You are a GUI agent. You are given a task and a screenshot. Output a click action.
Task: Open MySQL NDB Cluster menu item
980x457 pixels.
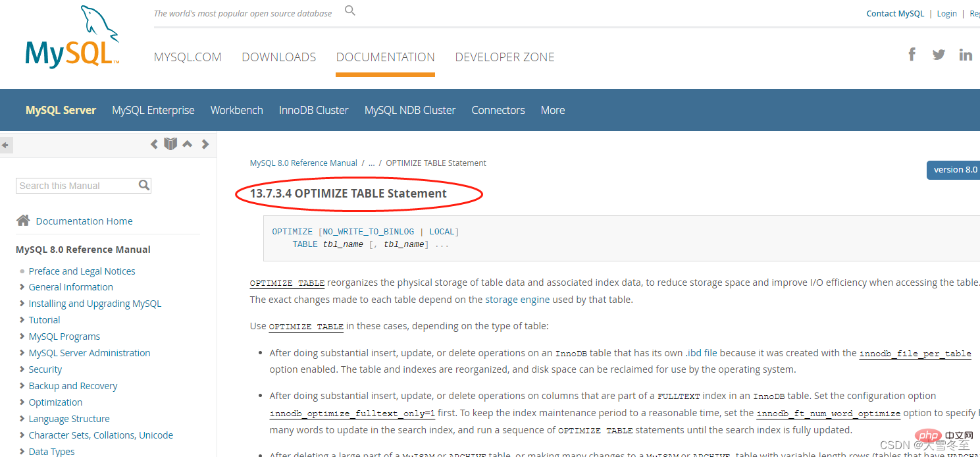click(x=410, y=110)
